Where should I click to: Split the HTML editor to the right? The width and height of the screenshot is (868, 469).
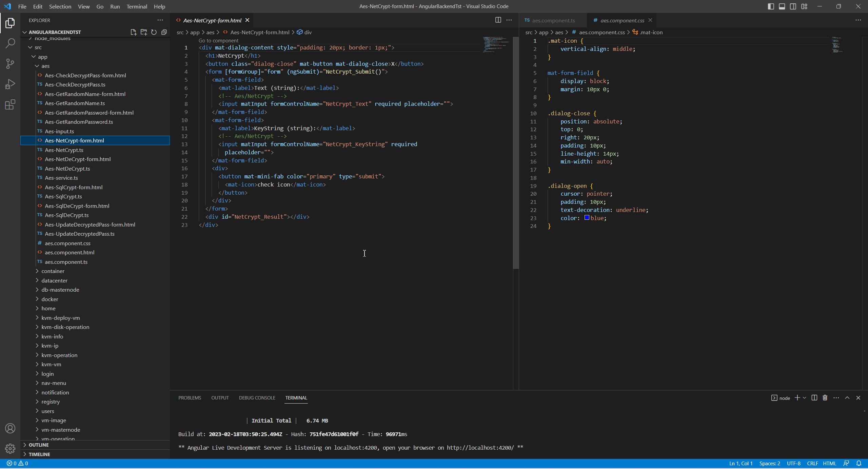click(498, 20)
